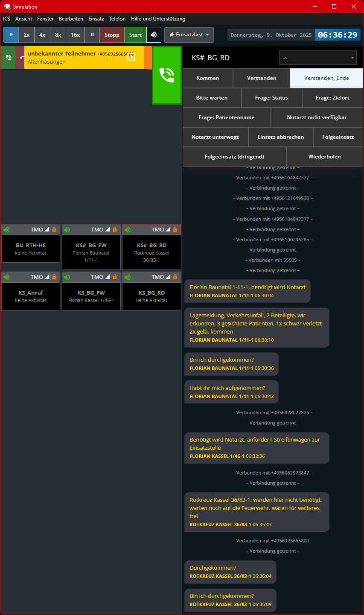Accept the incoming call with green phone icon
This screenshot has height=615, width=364.
[x=8, y=58]
